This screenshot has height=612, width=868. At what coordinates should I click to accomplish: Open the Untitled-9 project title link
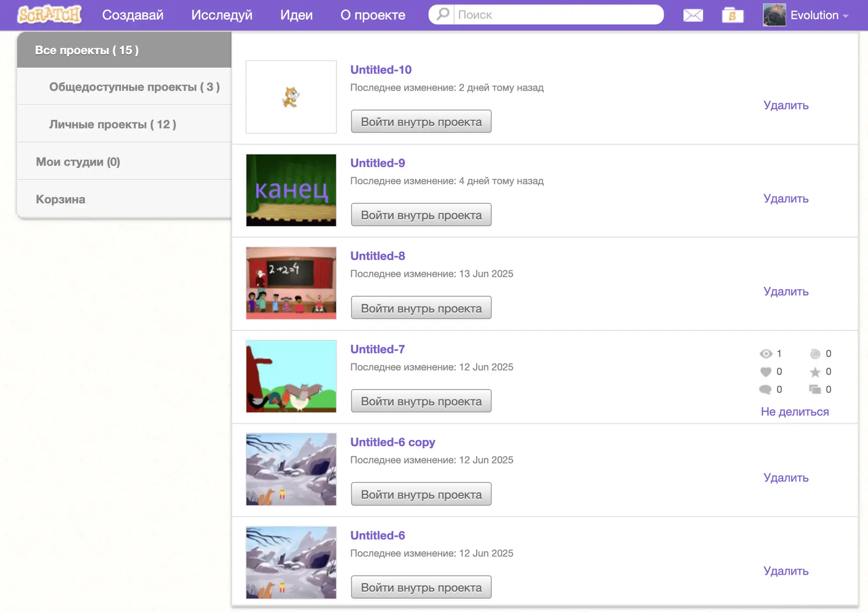click(378, 163)
